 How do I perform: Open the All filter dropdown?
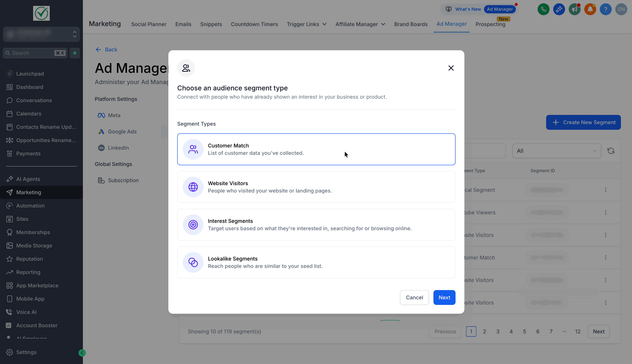click(556, 151)
